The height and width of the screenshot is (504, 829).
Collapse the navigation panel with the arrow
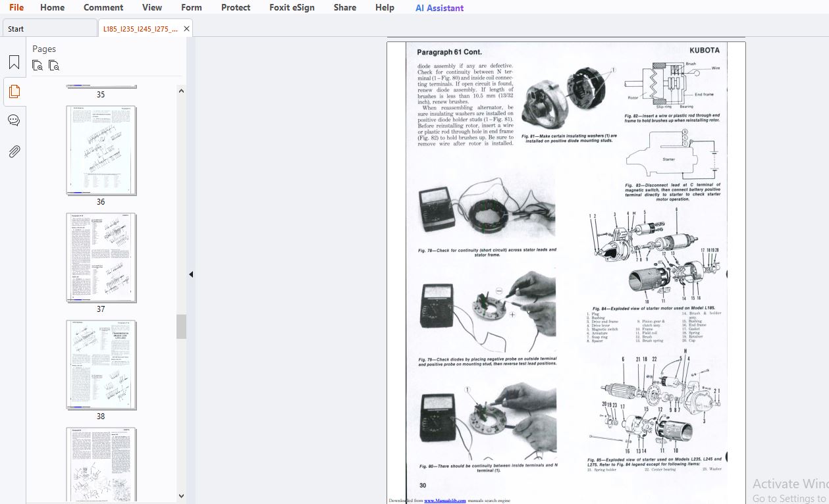pyautogui.click(x=191, y=274)
